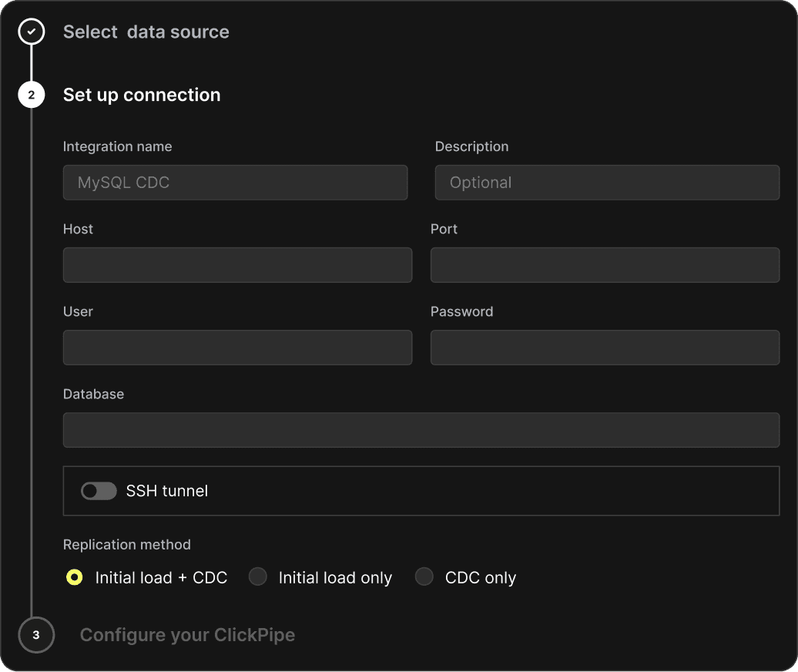This screenshot has width=798, height=672.
Task: Enable the SSH tunnel toggle
Action: click(99, 491)
